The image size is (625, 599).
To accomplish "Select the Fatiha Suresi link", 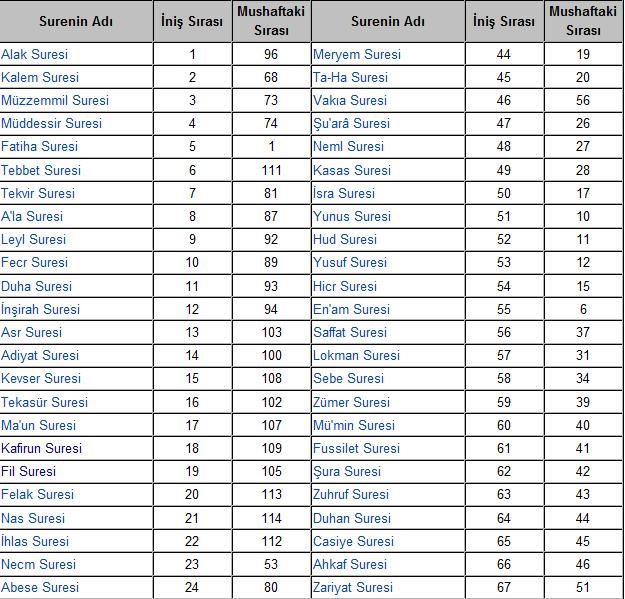I will point(40,146).
